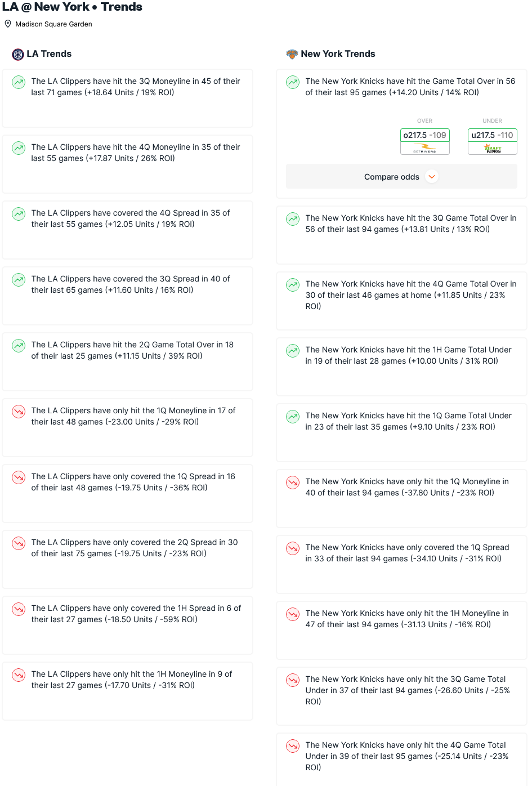
Task: Click red trend icon for Clippers 1Q Moneyline
Action: click(19, 412)
